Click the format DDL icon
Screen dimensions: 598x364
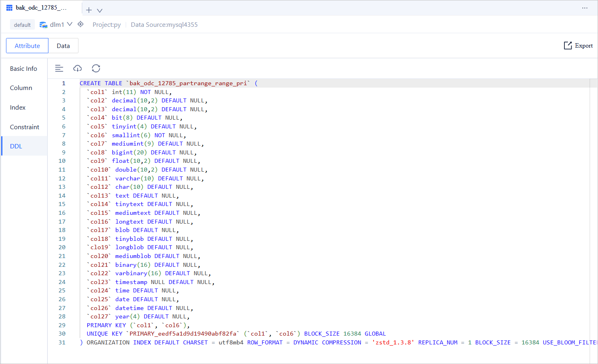pyautogui.click(x=59, y=68)
